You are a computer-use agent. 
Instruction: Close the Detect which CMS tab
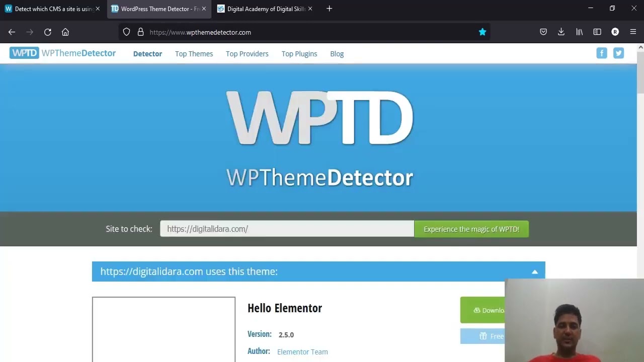coord(98,9)
